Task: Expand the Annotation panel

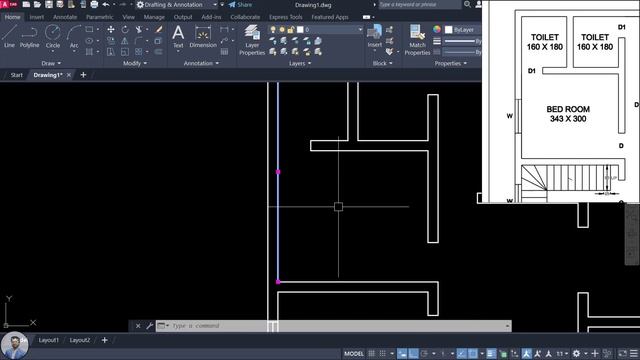Action: 201,63
